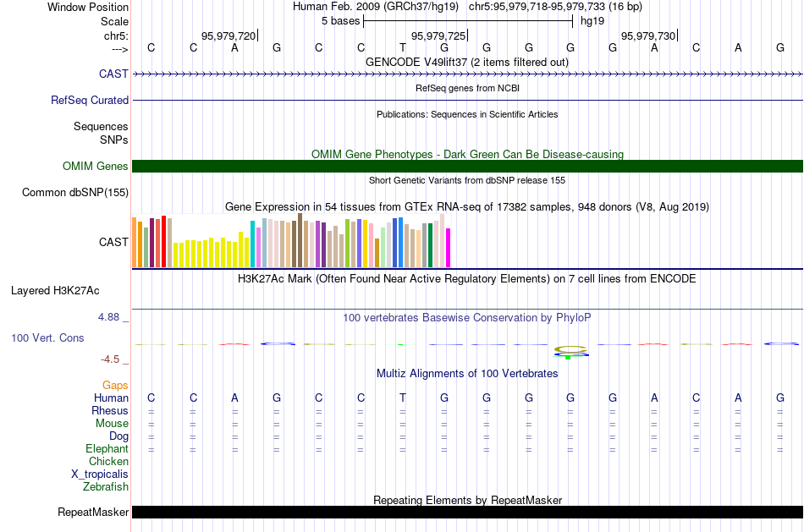This screenshot has width=804, height=532.
Task: Click the small green marker under the PhyloP peak
Action: coord(568,358)
